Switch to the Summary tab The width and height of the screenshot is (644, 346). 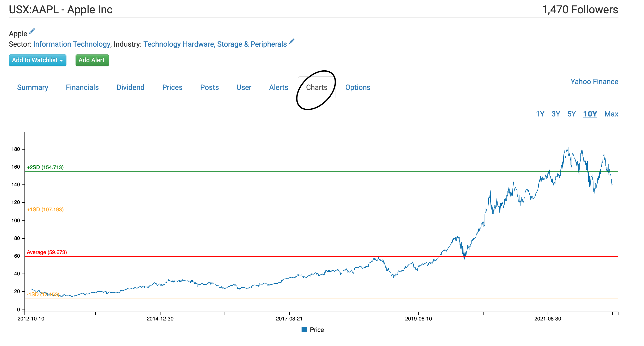click(33, 87)
